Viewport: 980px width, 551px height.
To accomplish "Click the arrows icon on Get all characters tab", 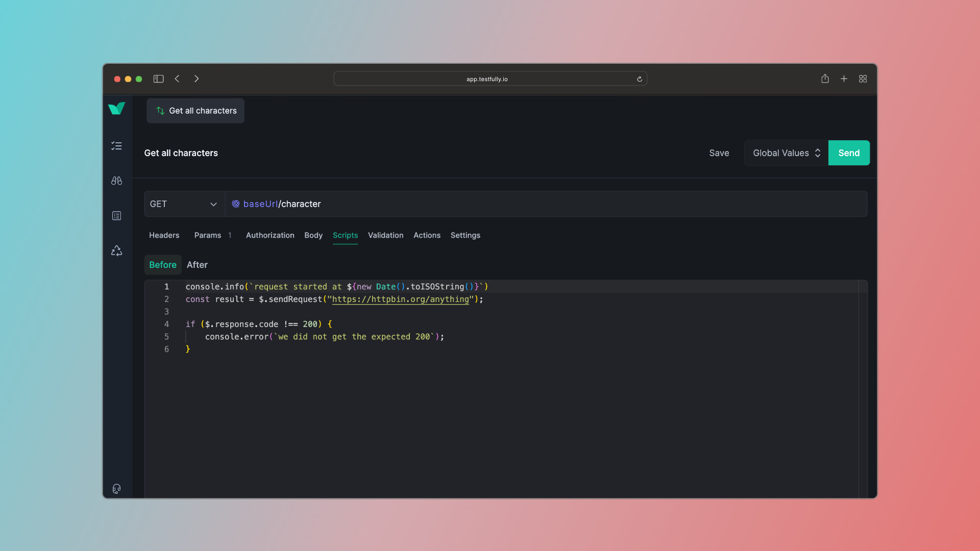I will coord(159,111).
